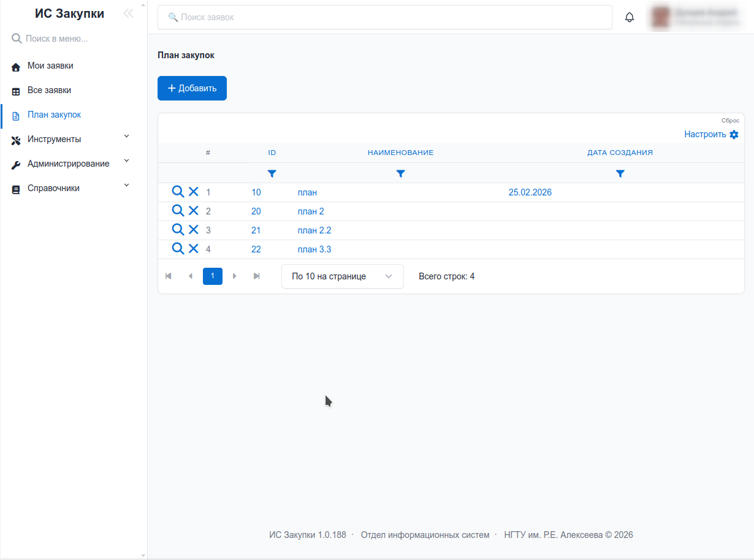
Task: Click the Поиск в меню search field
Action: [x=74, y=39]
